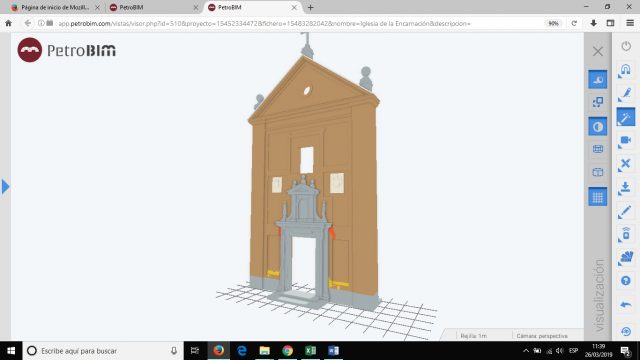Open the video camera tool
The width and height of the screenshot is (640, 360).
[x=625, y=141]
